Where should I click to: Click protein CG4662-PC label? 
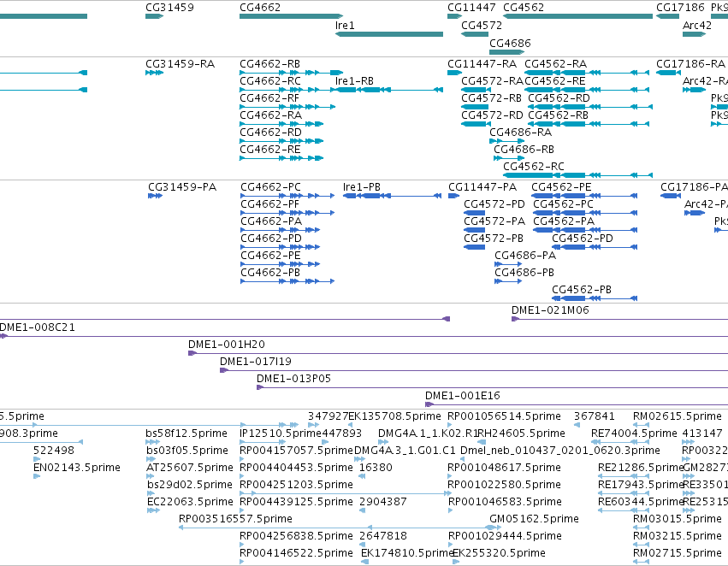tap(270, 187)
